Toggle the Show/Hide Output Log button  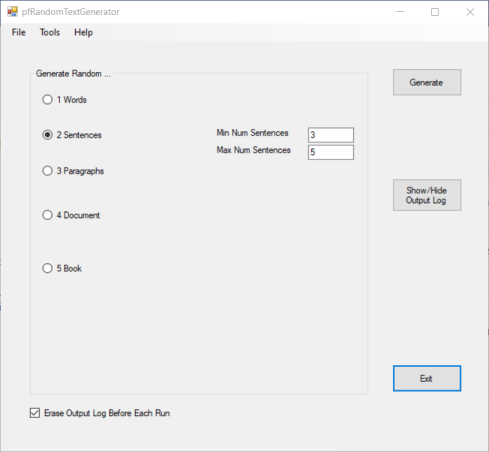click(427, 195)
